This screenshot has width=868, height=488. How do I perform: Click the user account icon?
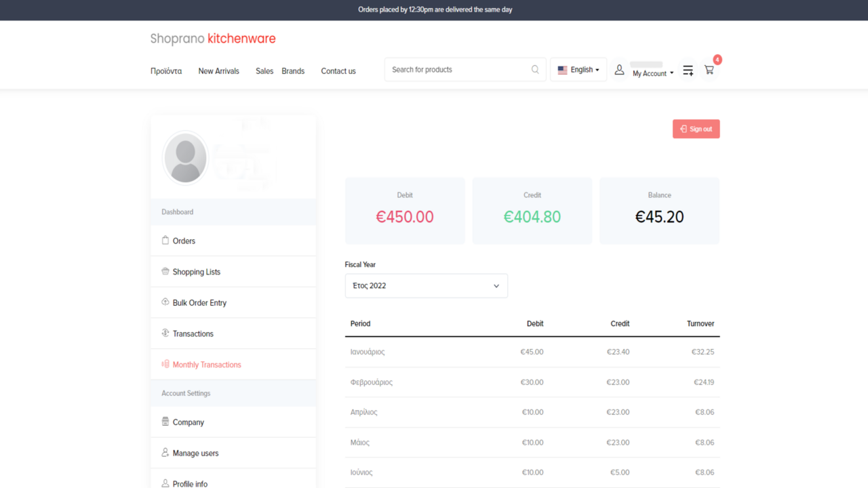[x=619, y=70]
